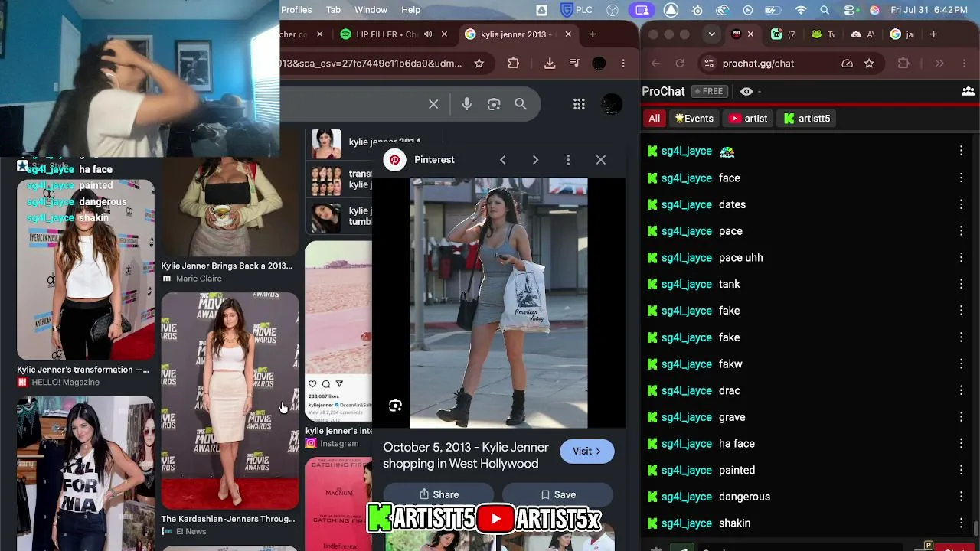Viewport: 980px width, 551px height.
Task: Filter chat by YouTube artist channel
Action: (x=748, y=119)
